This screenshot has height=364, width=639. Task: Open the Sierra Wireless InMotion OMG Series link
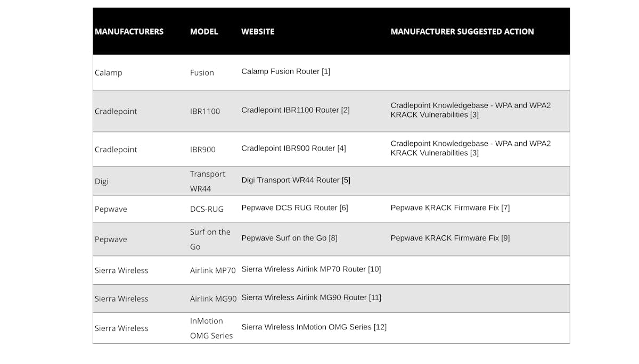(314, 327)
